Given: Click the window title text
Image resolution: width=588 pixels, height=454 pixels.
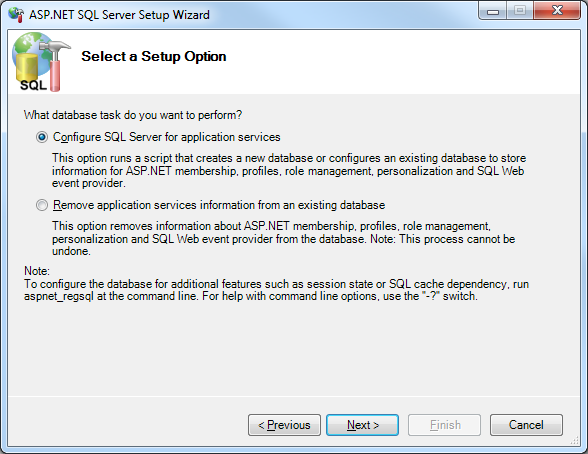Looking at the screenshot, I should click(119, 15).
